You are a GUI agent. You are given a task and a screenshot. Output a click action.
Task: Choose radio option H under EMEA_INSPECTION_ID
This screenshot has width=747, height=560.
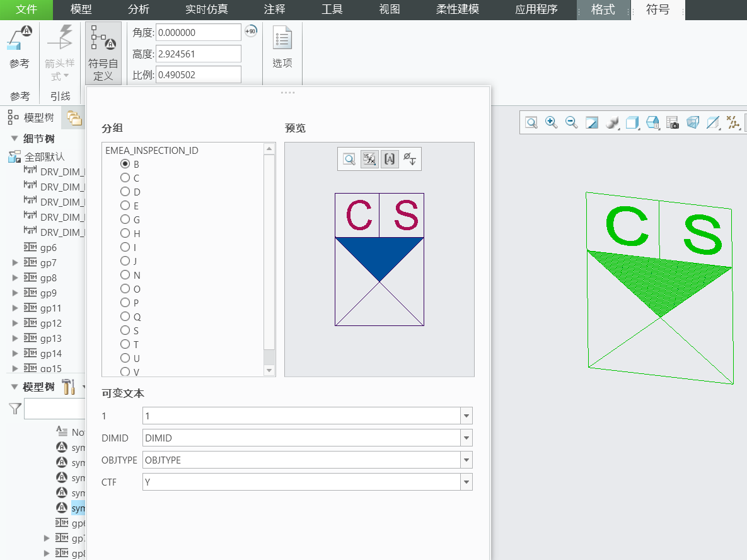[125, 233]
